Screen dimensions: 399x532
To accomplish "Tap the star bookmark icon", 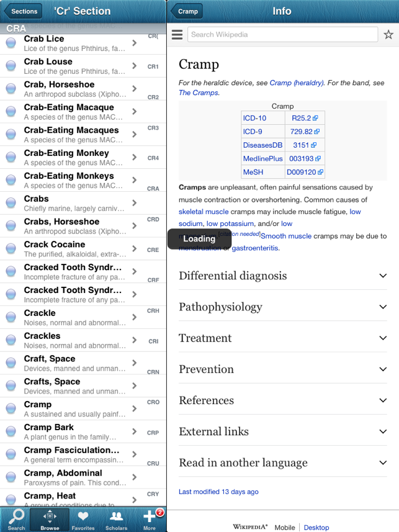I will (x=388, y=35).
